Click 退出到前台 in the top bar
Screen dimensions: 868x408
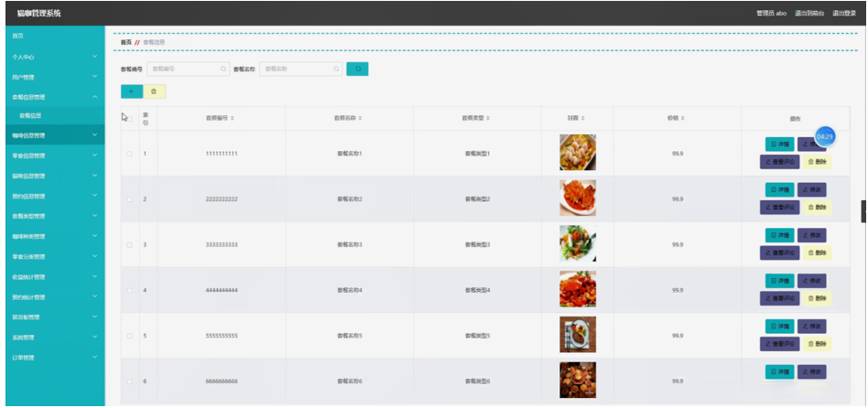809,14
